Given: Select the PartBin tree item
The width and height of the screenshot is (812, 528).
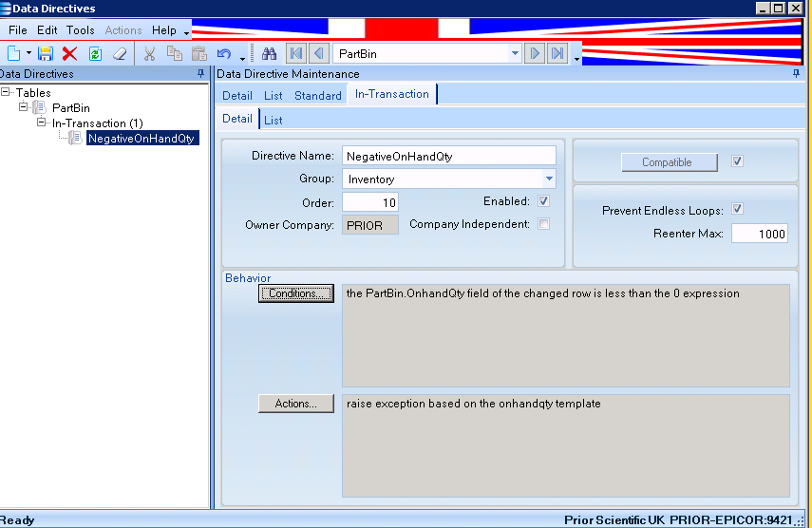Looking at the screenshot, I should 71,107.
